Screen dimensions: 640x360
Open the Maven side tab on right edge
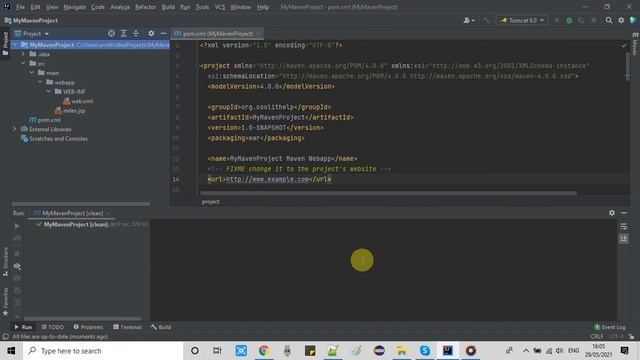point(635,44)
